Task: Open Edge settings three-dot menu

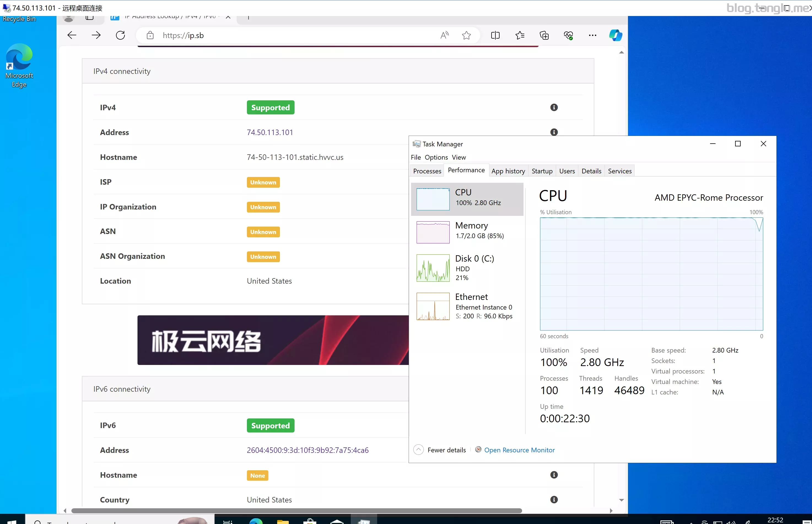Action: 592,35
